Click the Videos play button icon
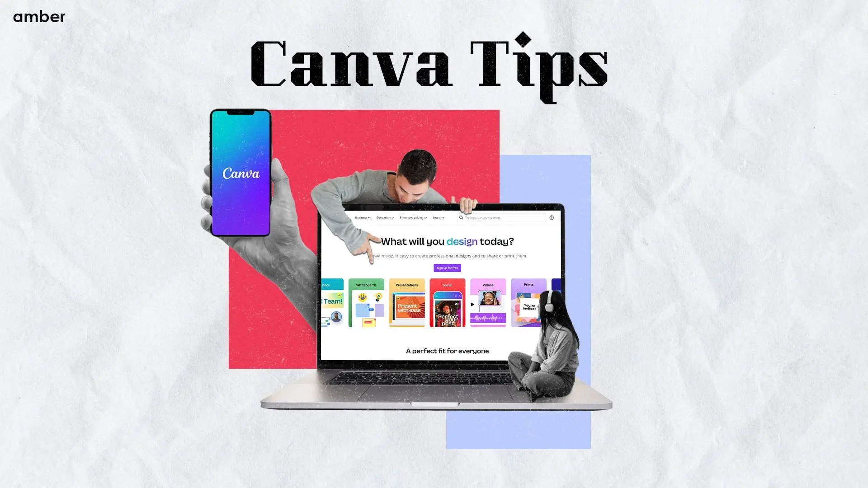Viewport: 868px width, 488px height. point(472,305)
